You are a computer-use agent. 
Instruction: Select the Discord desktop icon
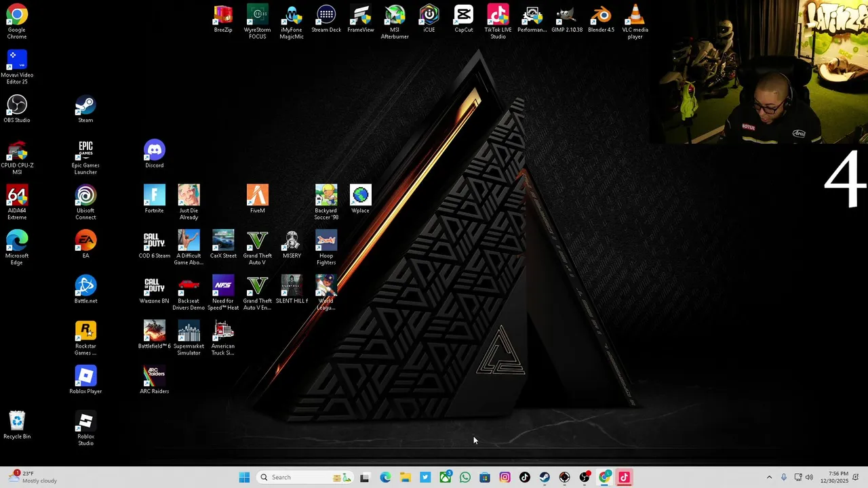coord(154,154)
